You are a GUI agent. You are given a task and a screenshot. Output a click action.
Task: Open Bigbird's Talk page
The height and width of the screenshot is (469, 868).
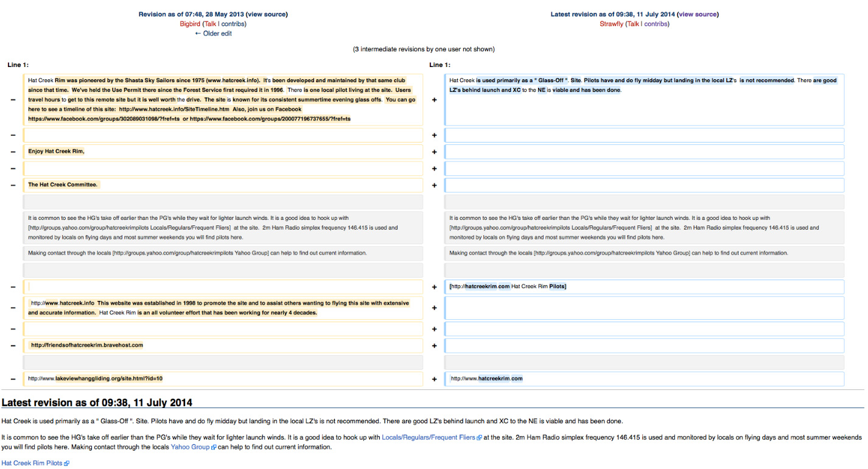[x=210, y=24]
